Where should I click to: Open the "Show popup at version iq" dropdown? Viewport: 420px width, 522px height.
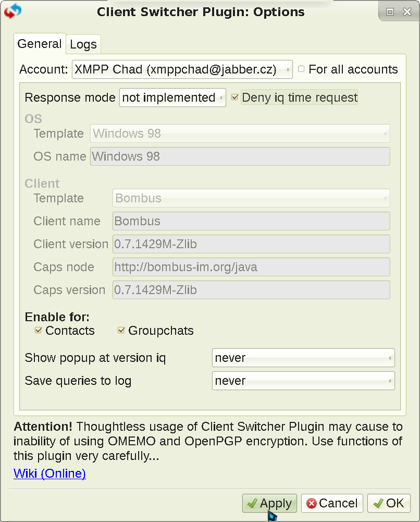click(x=303, y=358)
